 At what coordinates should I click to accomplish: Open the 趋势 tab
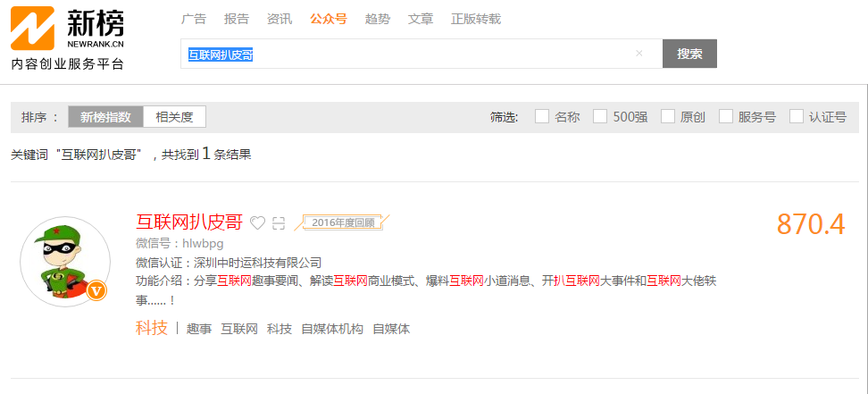378,19
